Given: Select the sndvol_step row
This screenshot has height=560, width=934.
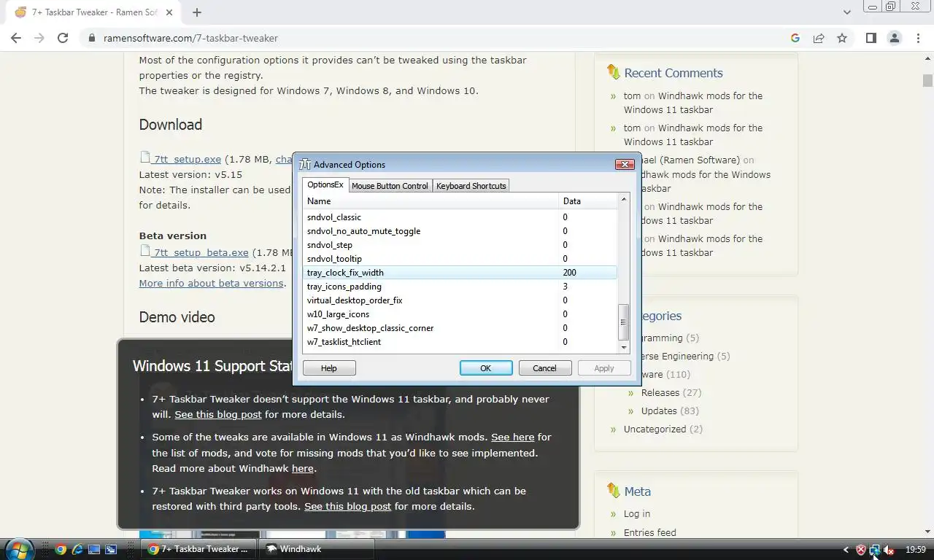Looking at the screenshot, I should tap(460, 245).
